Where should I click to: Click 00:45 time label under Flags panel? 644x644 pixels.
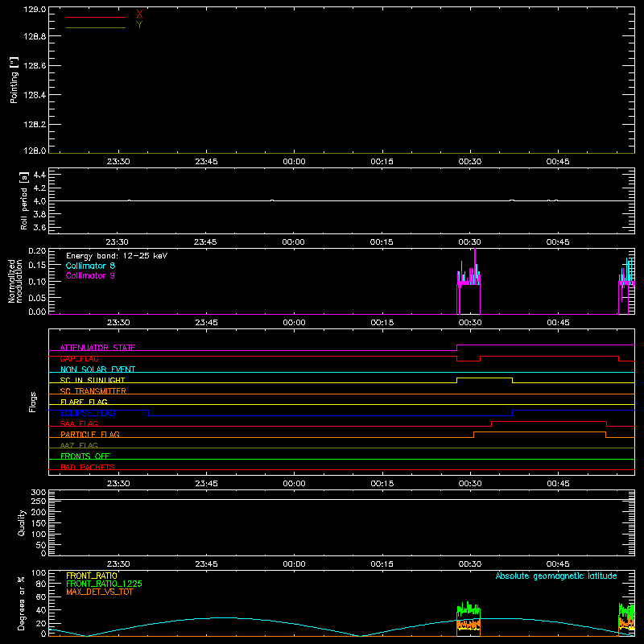558,484
